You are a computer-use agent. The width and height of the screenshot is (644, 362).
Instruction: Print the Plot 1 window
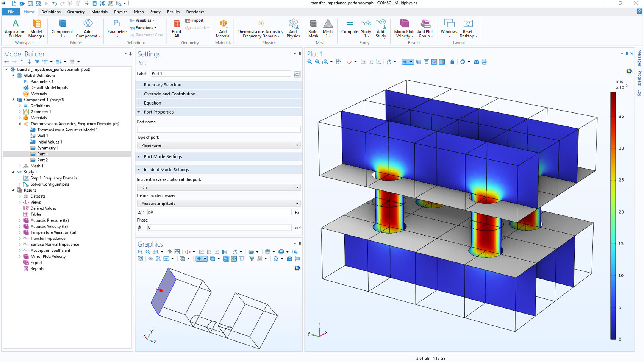pyautogui.click(x=484, y=62)
